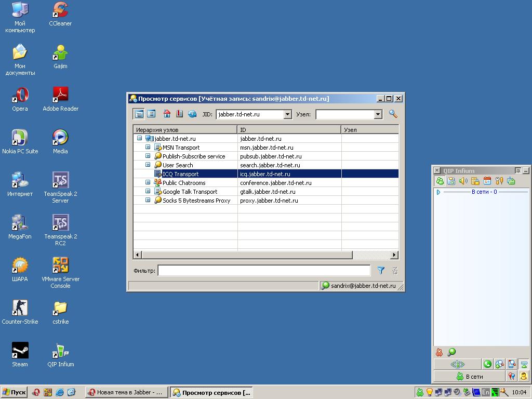Open the second QIP Infium tab icon
The image size is (532, 399).
tap(451, 181)
